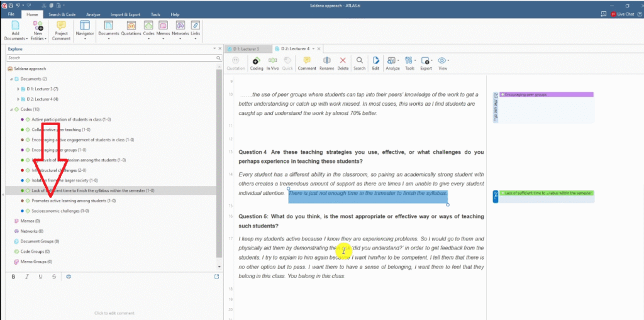Click the Edit document icon

pos(375,61)
